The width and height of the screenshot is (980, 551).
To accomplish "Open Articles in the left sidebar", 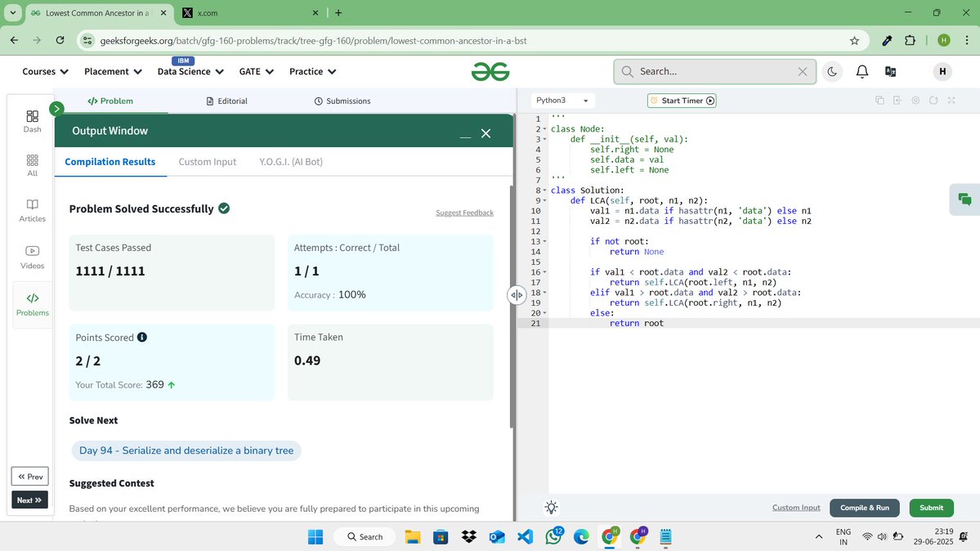I will pyautogui.click(x=33, y=211).
